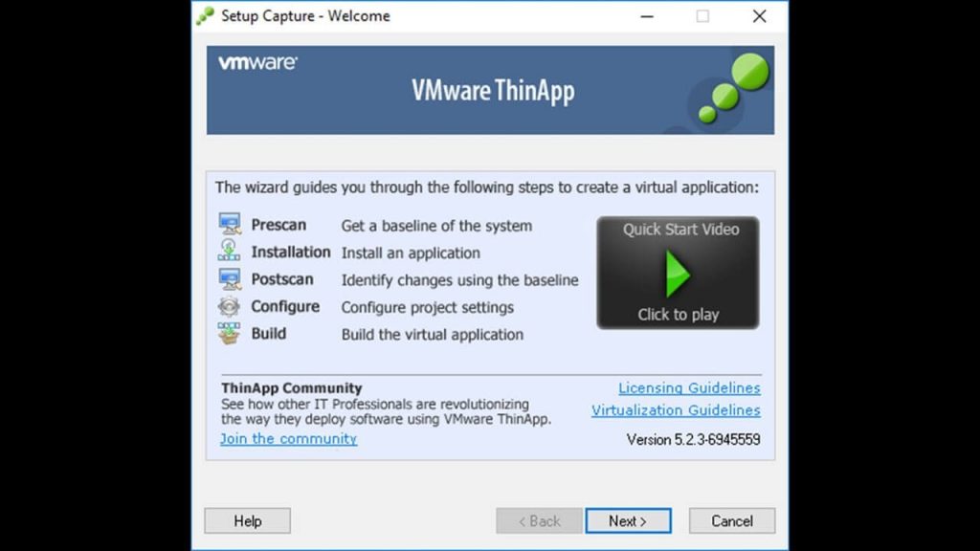
Task: Select the Configure label text
Action: click(x=285, y=307)
